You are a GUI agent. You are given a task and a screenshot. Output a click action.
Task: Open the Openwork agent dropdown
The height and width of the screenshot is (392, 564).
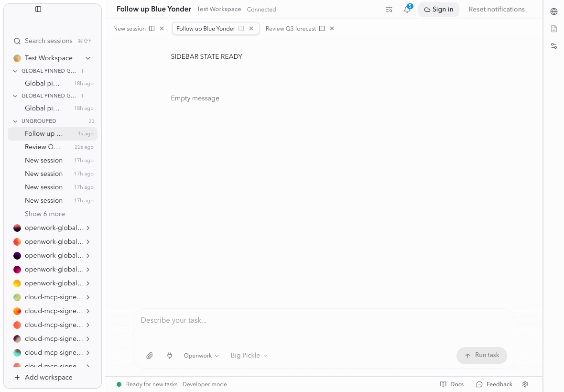[201, 356]
